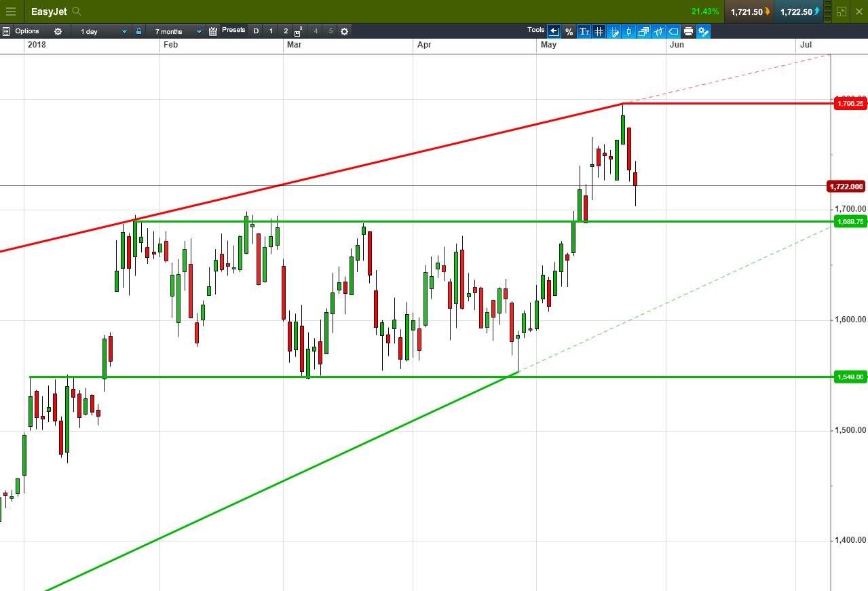Select preset 1

pyautogui.click(x=271, y=31)
